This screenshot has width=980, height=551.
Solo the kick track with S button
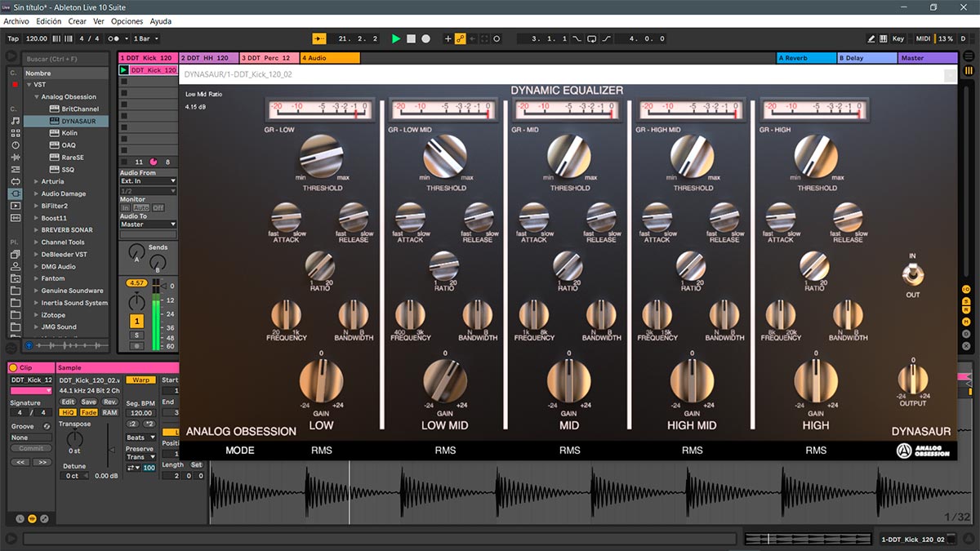pyautogui.click(x=137, y=335)
